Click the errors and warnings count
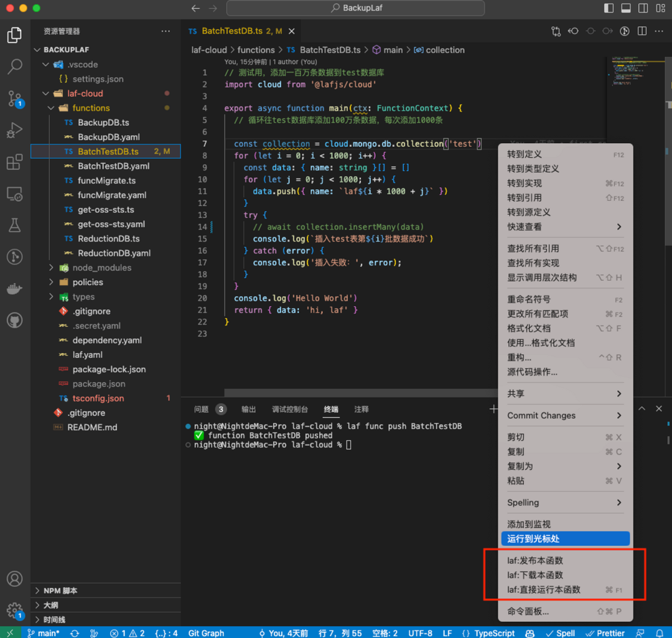The image size is (672, 638). (128, 633)
